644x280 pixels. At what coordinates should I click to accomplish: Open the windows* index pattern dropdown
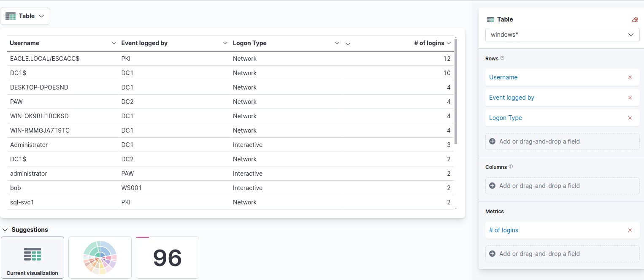[563, 35]
